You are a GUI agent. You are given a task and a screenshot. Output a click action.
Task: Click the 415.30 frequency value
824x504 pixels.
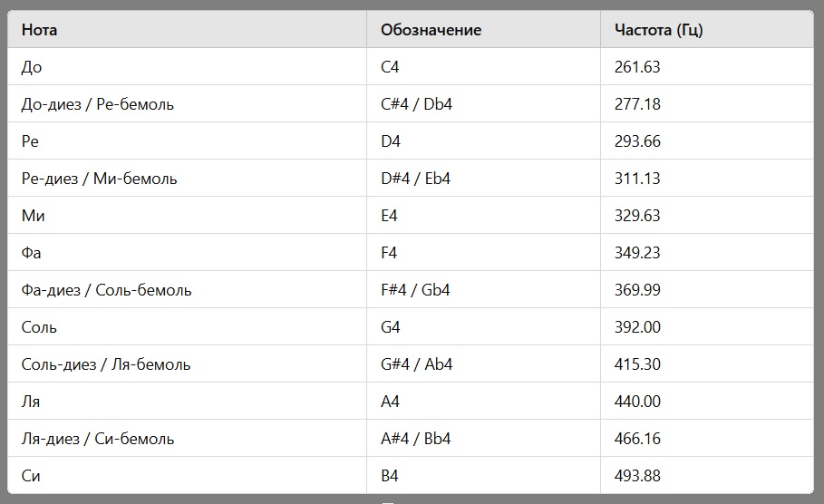click(x=637, y=364)
